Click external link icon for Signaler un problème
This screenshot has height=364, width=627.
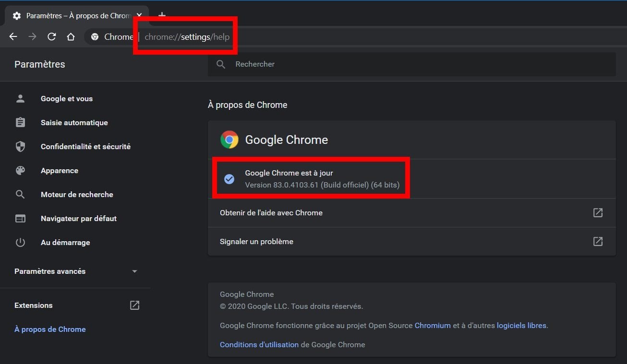[598, 241]
